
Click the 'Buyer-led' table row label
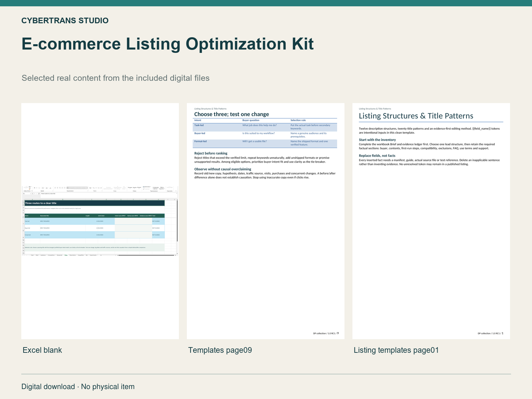[x=199, y=133]
